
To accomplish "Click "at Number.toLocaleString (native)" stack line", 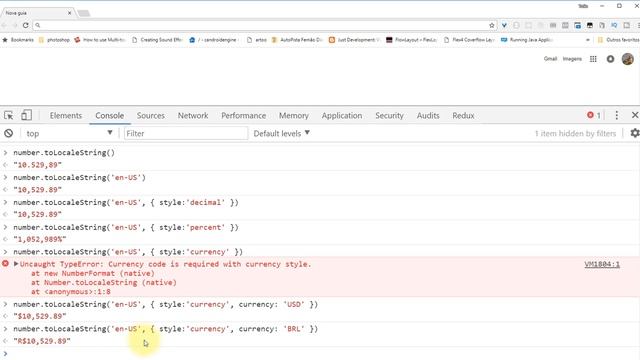I will coord(104,282).
